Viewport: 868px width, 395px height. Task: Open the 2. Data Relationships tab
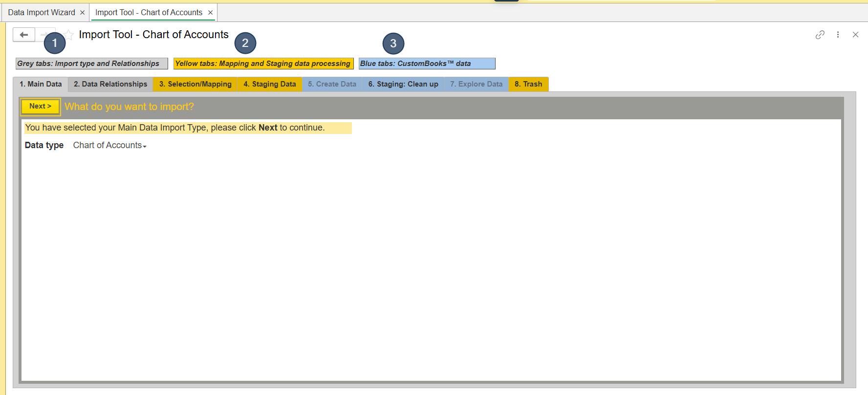pos(110,84)
